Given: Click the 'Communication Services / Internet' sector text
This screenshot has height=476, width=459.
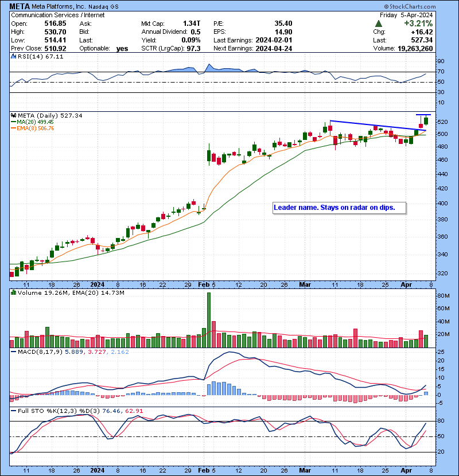Looking at the screenshot, I should tap(57, 15).
